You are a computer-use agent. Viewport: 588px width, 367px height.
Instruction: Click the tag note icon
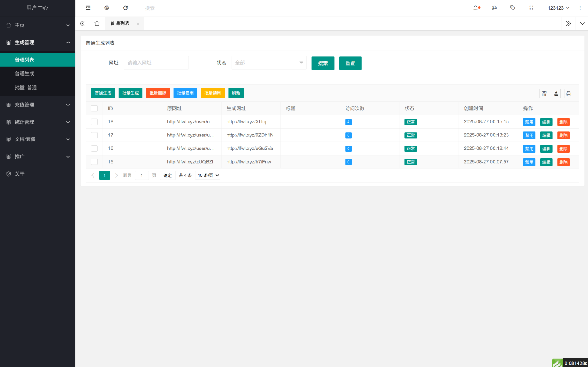pos(513,8)
